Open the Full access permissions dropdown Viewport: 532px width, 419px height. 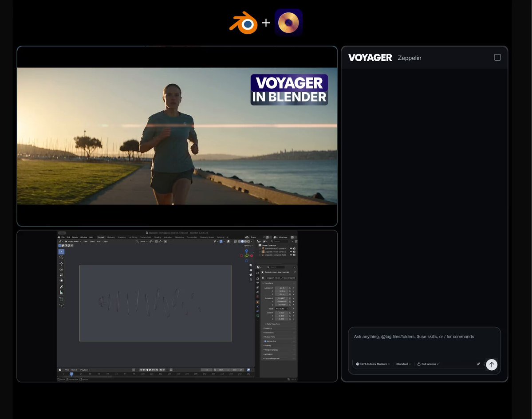[x=428, y=364]
